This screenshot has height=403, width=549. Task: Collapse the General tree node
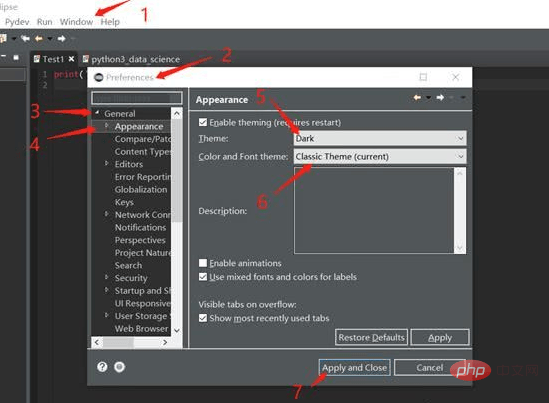coord(97,112)
